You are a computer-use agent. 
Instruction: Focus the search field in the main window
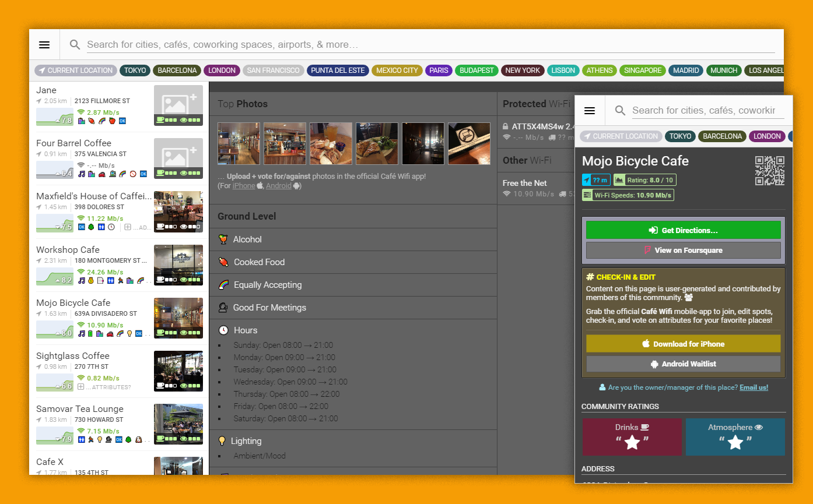point(430,45)
